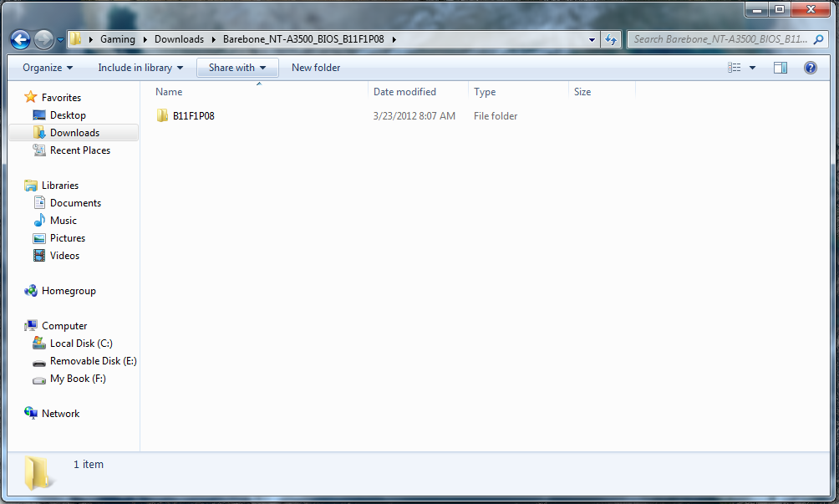Viewport: 839px width, 504px height.
Task: Open the Music library
Action: (64, 221)
